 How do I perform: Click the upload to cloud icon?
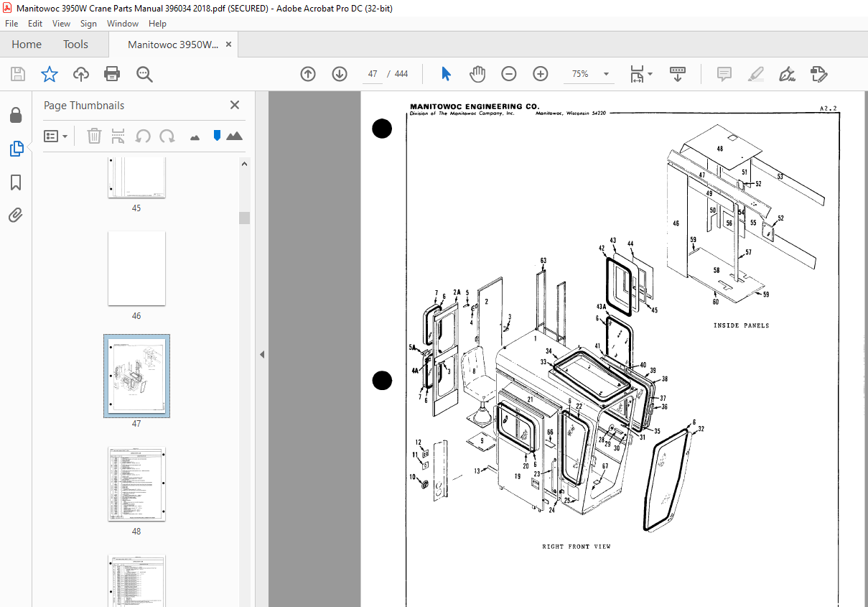pos(81,74)
